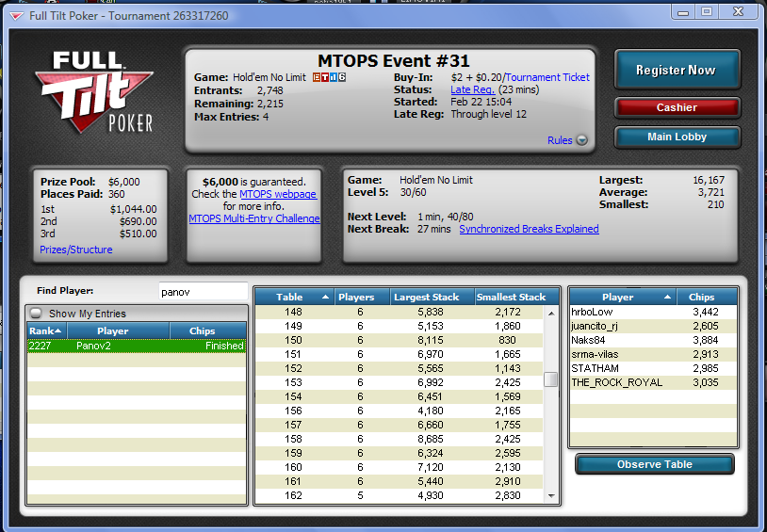The height and width of the screenshot is (532, 767).
Task: Open the Prizes/Structure link
Action: [75, 250]
